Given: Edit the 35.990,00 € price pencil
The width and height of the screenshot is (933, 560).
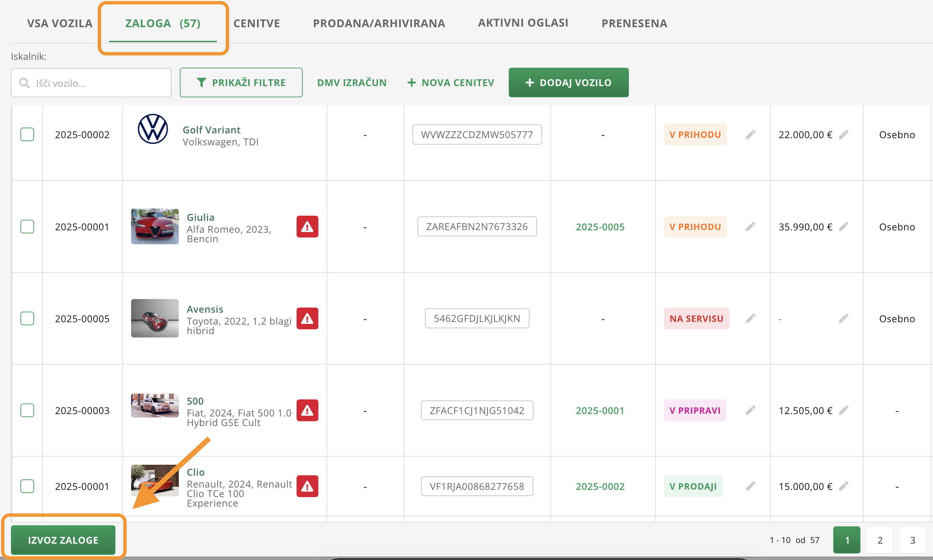Looking at the screenshot, I should (843, 227).
